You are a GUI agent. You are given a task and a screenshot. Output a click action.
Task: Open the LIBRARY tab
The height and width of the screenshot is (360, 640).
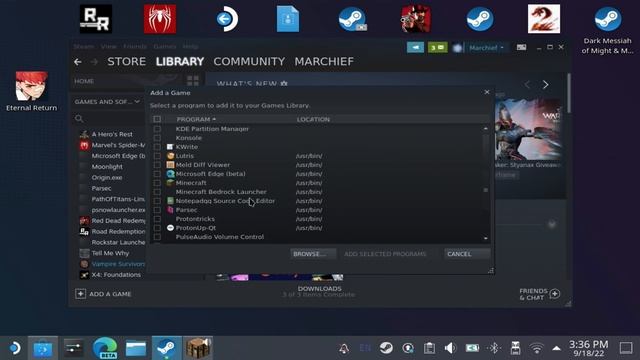180,62
